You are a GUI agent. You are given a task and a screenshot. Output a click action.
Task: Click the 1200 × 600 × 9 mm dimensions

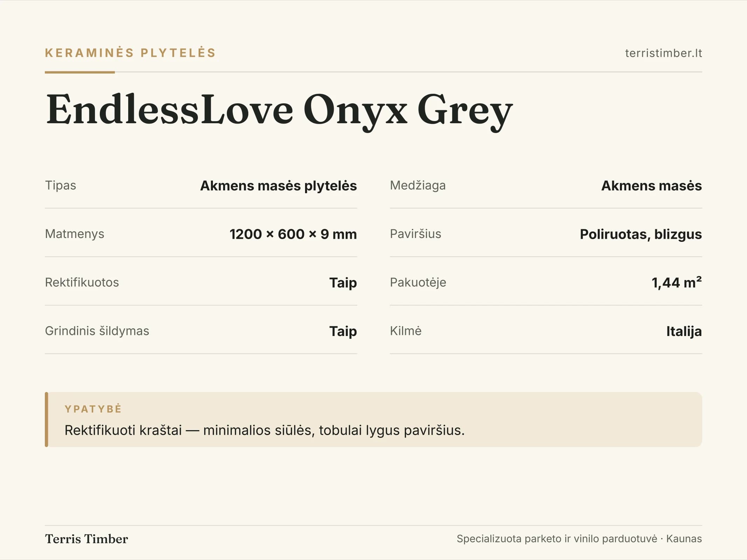(293, 234)
